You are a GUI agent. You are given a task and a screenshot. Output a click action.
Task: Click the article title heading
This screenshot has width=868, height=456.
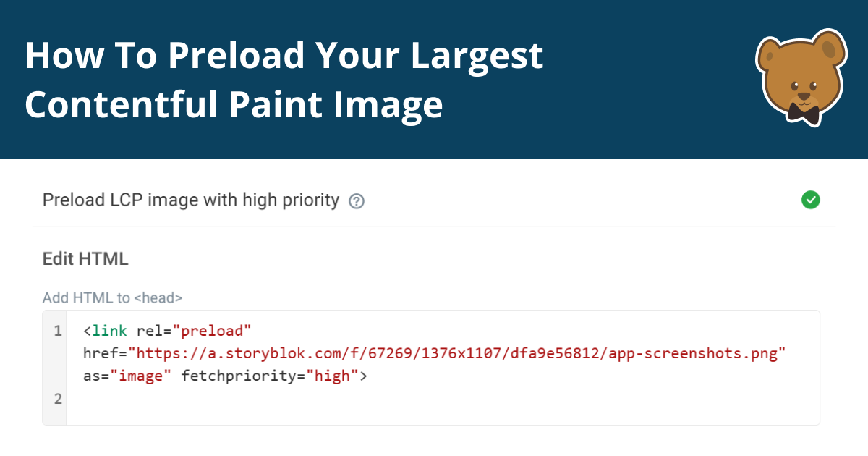point(284,80)
